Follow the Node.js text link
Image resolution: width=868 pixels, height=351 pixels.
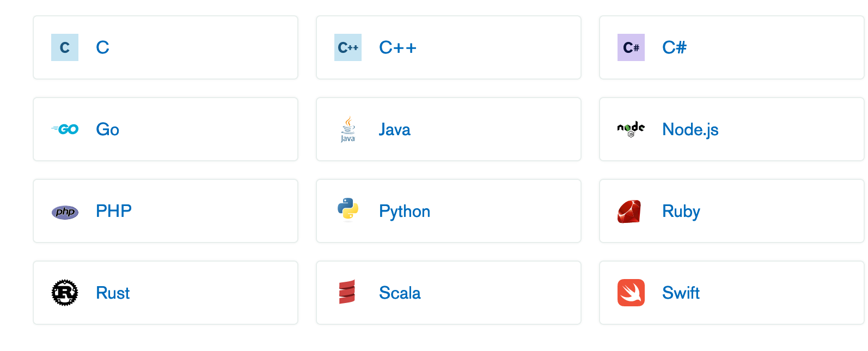pyautogui.click(x=690, y=130)
